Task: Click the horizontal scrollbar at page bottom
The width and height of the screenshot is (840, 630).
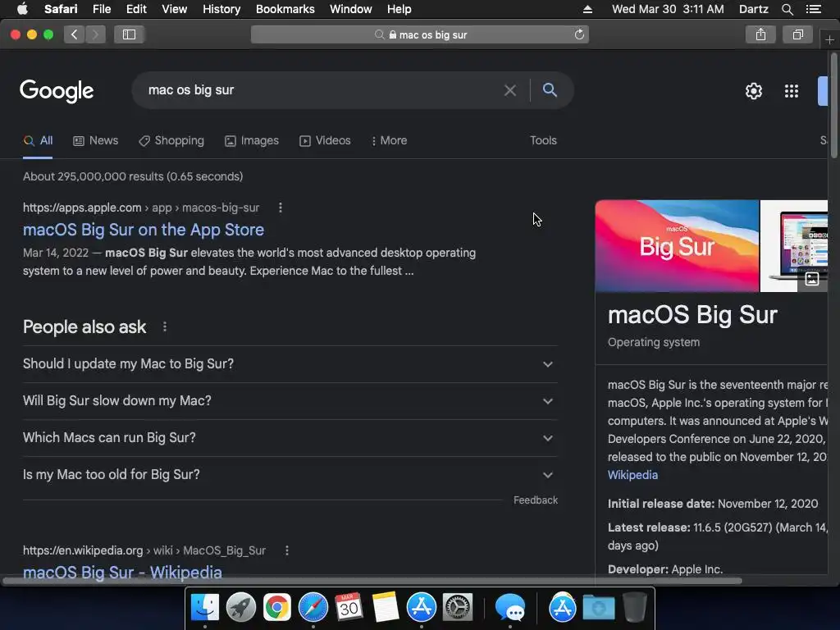Action: [x=372, y=581]
